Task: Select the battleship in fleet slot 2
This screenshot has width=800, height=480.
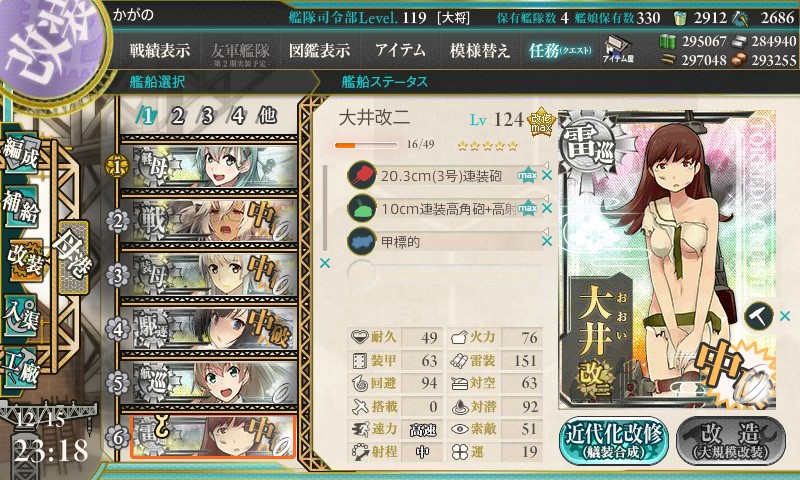Action: (209, 221)
